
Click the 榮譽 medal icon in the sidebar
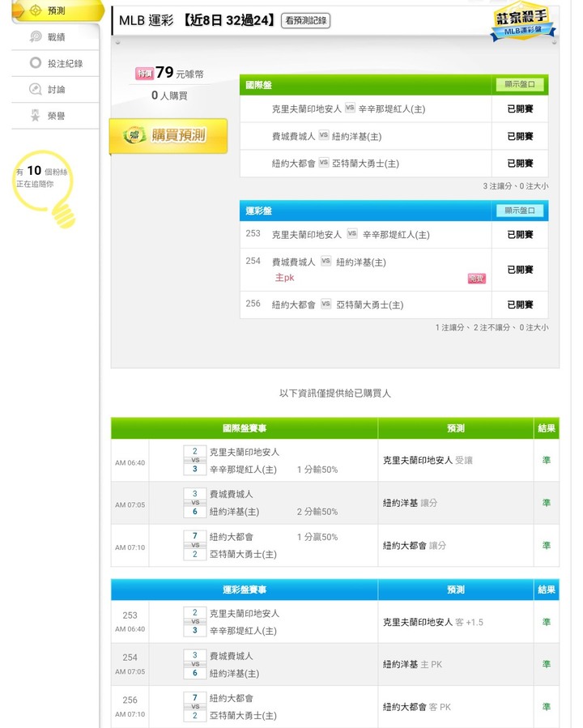(36, 116)
